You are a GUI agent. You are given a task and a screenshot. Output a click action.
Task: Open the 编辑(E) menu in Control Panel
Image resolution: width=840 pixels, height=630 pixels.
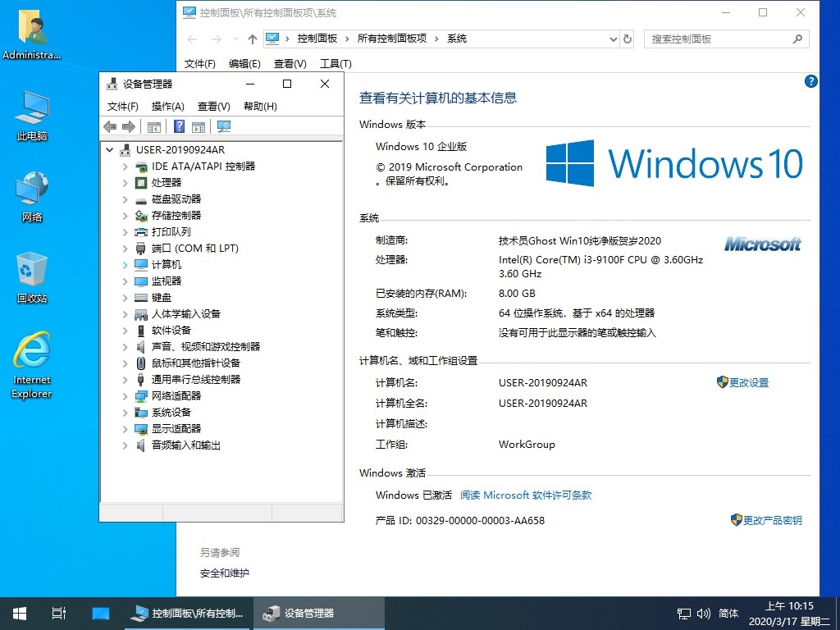(x=244, y=64)
